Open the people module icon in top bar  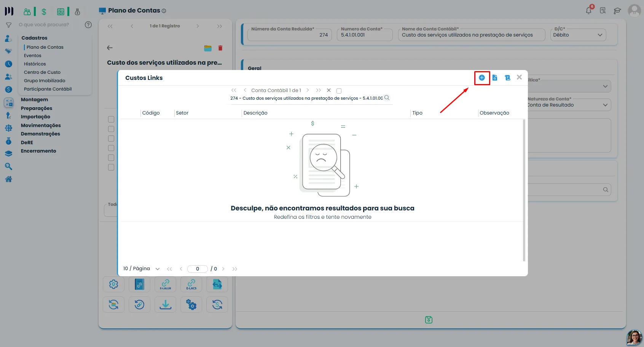tap(27, 12)
